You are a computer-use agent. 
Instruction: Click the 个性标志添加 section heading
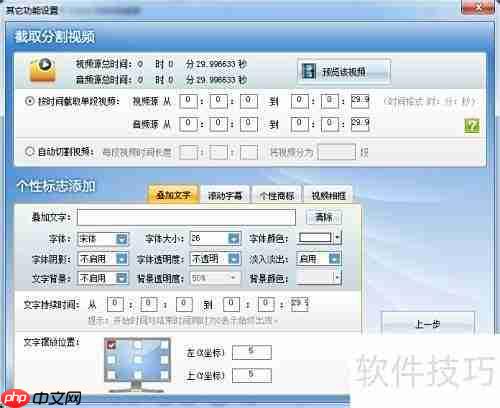(x=56, y=186)
